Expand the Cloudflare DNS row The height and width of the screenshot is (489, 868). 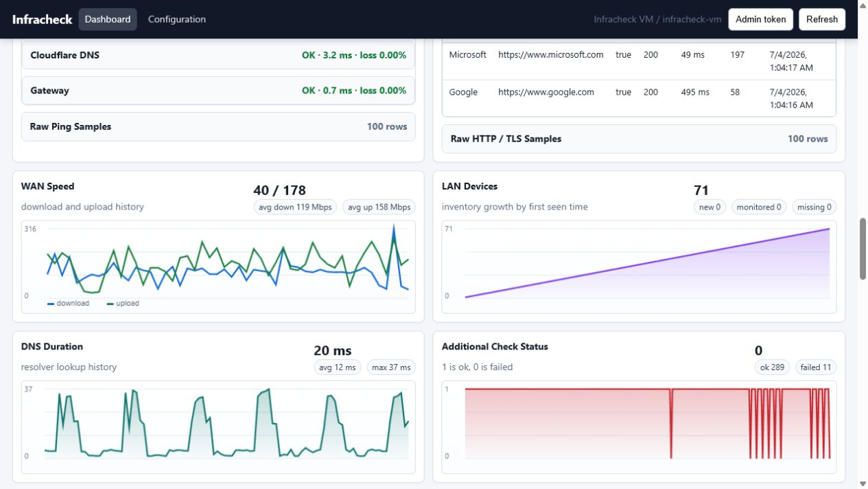coord(218,55)
